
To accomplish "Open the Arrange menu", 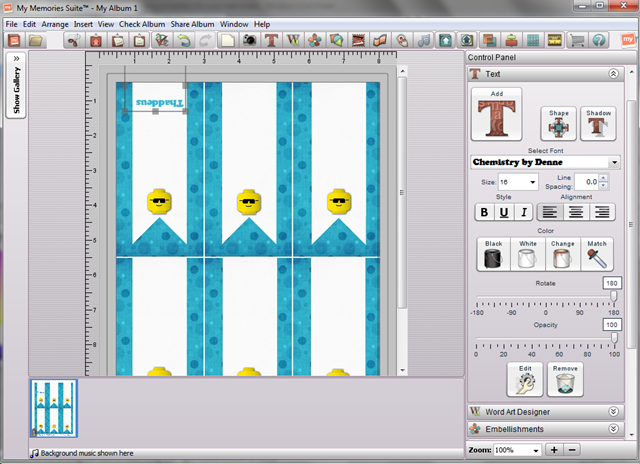I will click(55, 24).
